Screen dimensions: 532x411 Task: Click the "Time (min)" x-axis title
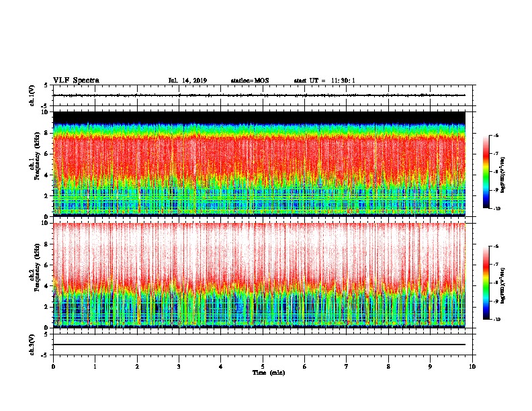click(x=269, y=373)
